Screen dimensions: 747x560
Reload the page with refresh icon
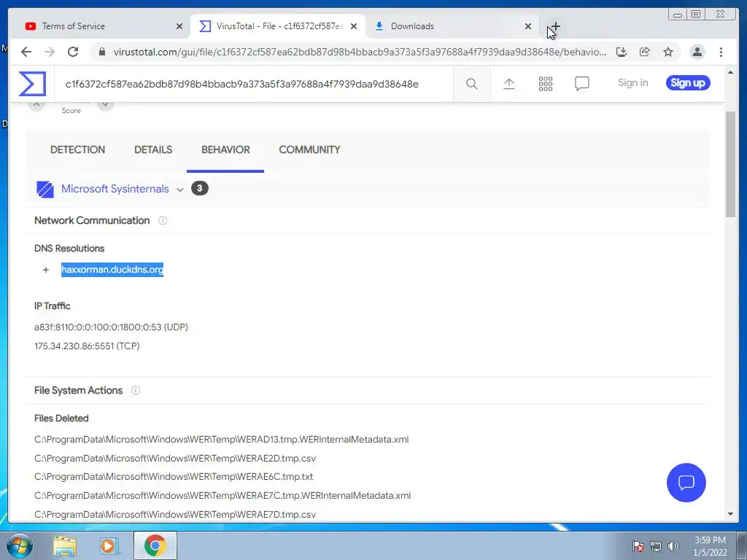[x=73, y=52]
